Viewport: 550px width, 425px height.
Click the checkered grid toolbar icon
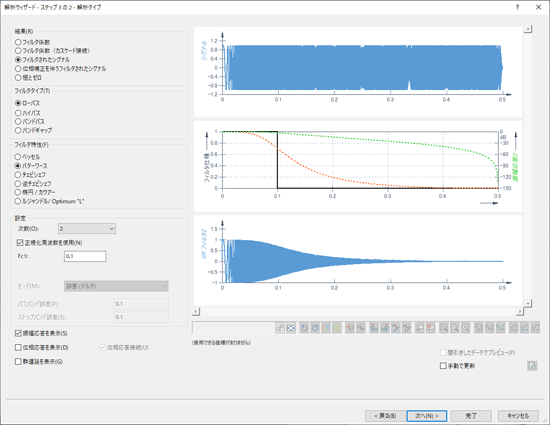(x=291, y=328)
